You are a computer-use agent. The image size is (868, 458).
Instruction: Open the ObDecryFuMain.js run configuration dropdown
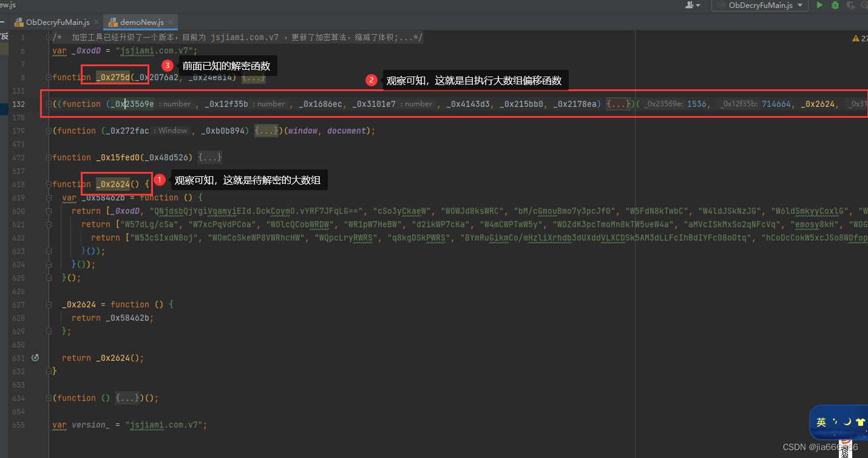(760, 5)
